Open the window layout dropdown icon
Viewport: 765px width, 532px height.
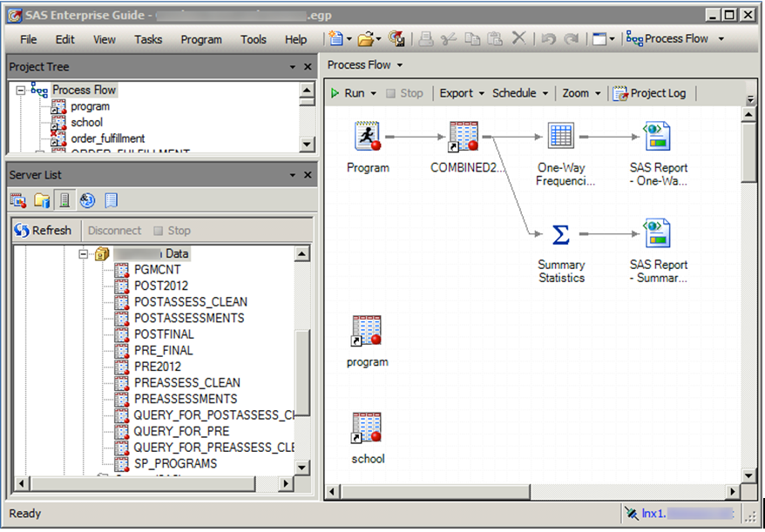point(604,39)
